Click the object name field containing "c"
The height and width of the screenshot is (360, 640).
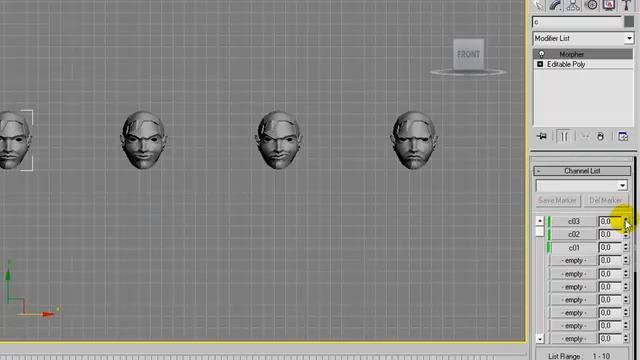coord(577,22)
